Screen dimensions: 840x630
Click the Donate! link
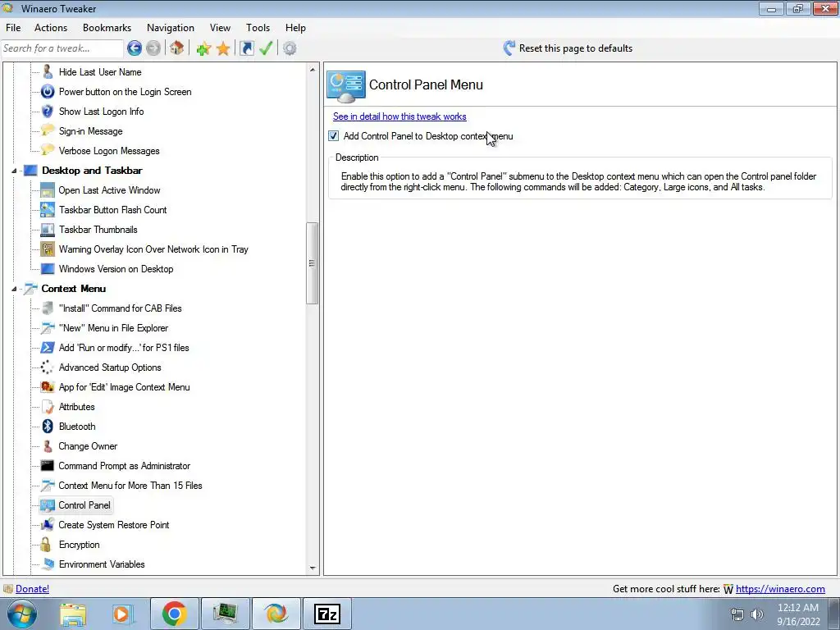point(32,589)
